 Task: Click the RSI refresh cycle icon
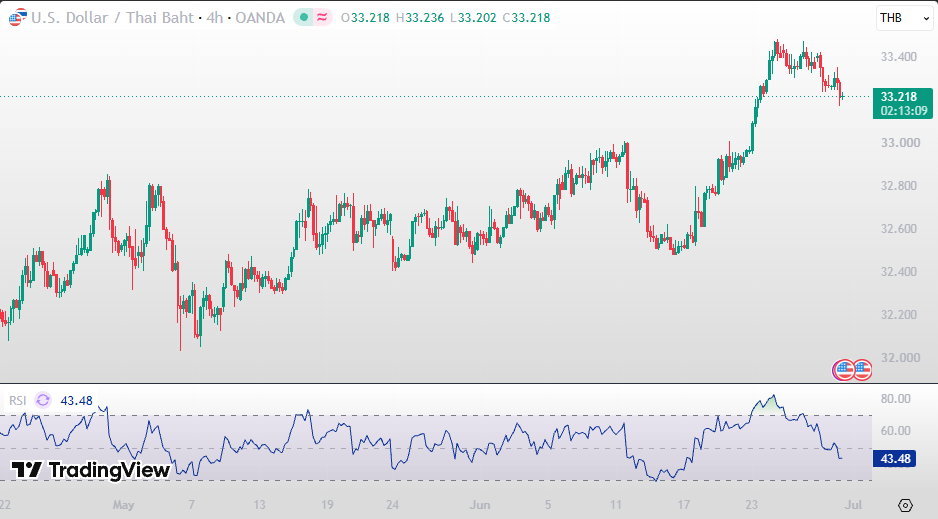pyautogui.click(x=43, y=400)
